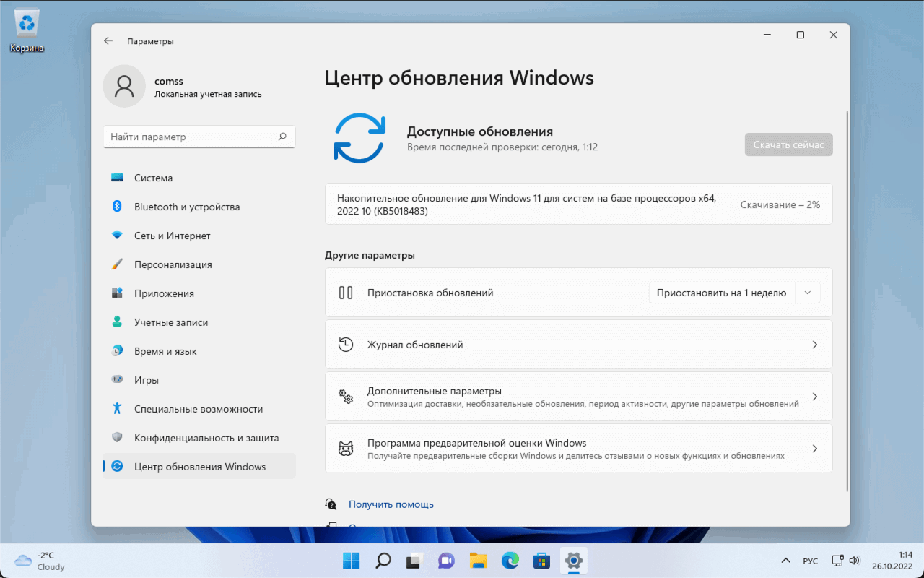Open the Chat app on taskbar
This screenshot has height=578, width=924.
click(447, 560)
